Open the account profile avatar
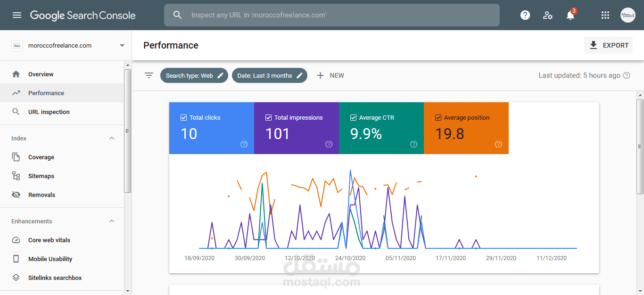Screen dimensions: 644x295 [628, 15]
